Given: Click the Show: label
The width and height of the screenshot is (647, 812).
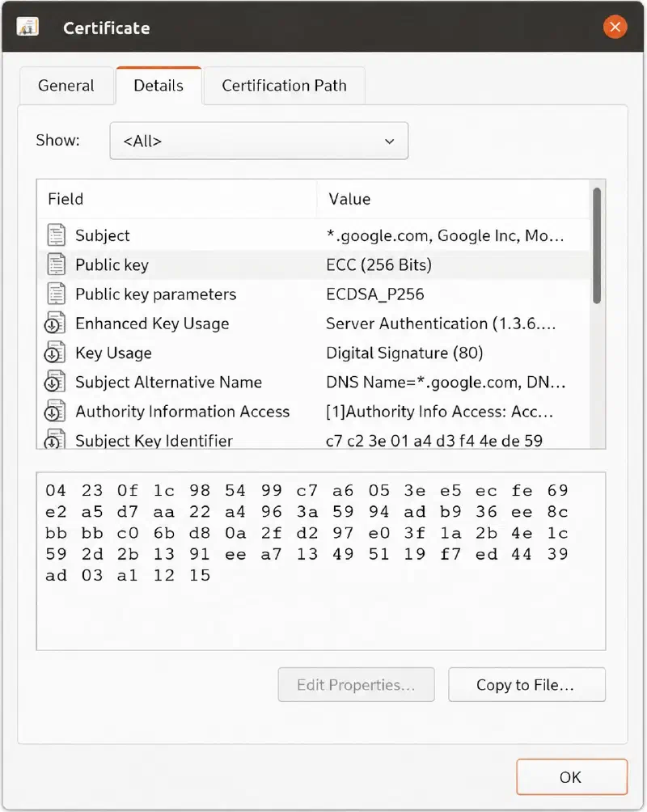Looking at the screenshot, I should tap(57, 141).
